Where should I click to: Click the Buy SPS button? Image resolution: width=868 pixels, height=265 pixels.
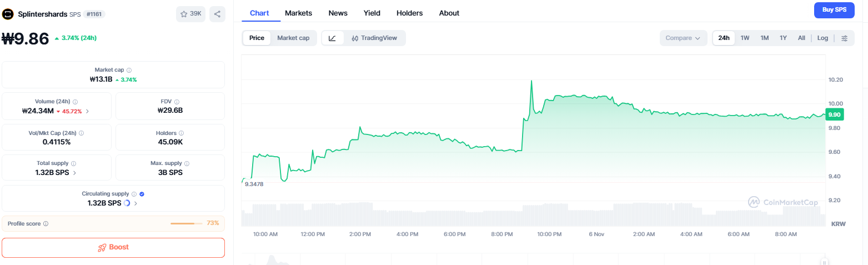tap(834, 10)
